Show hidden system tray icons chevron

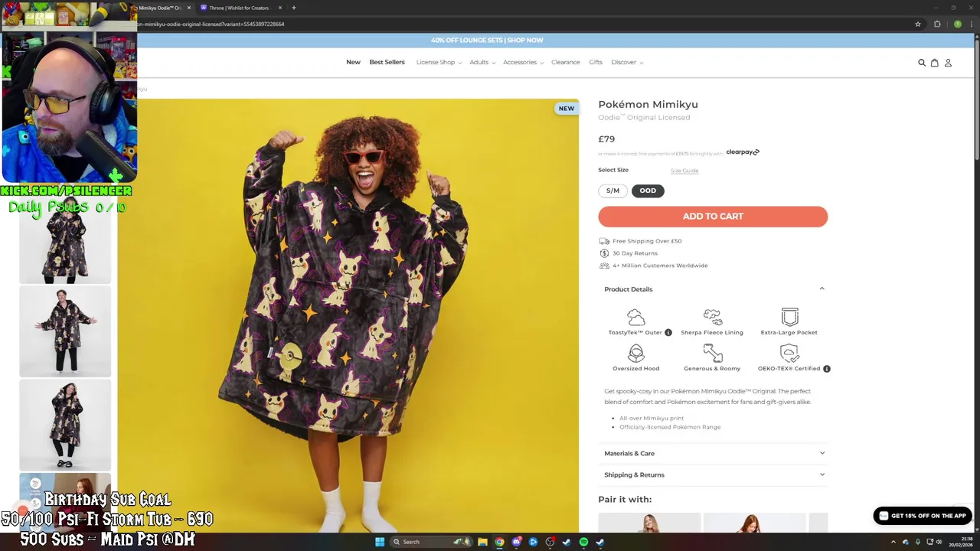893,542
